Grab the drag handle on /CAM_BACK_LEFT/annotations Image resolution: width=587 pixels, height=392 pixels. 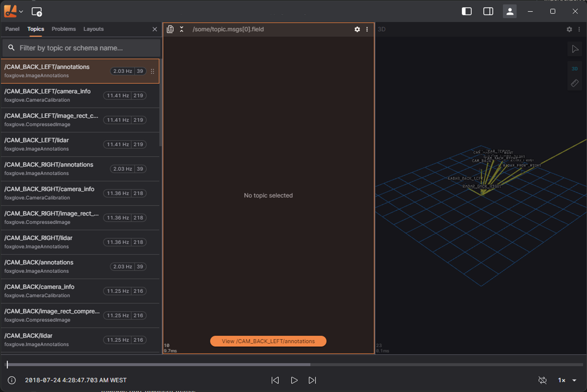click(152, 71)
